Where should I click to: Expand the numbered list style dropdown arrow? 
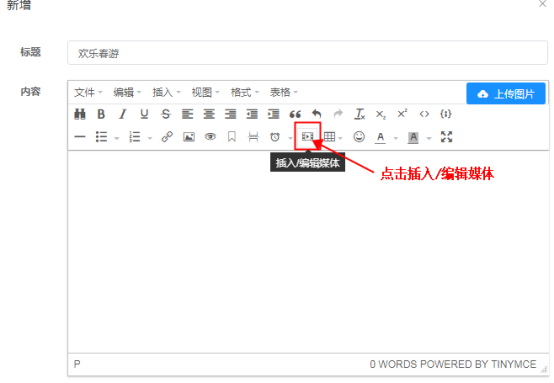(x=150, y=139)
